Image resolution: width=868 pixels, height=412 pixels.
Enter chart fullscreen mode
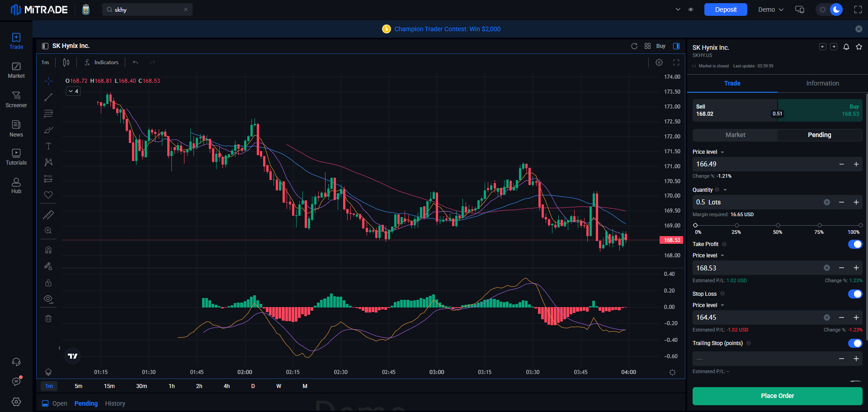[676, 62]
